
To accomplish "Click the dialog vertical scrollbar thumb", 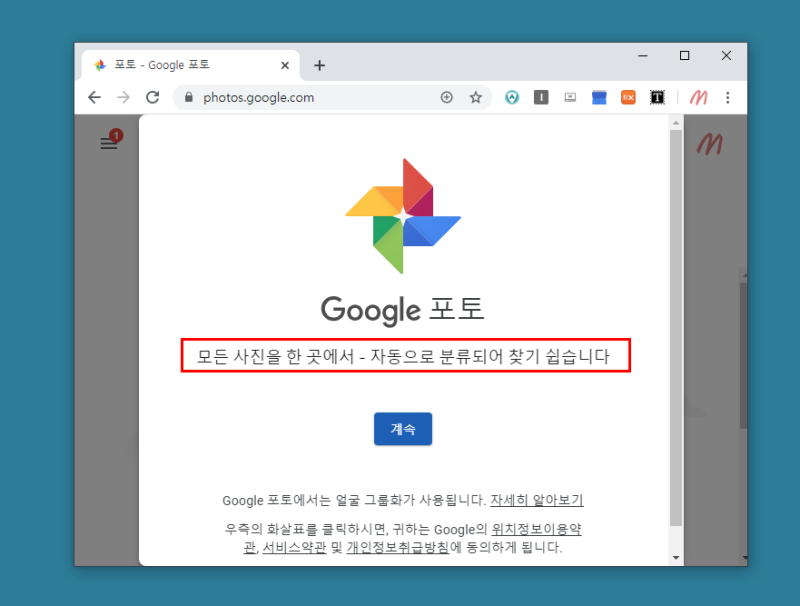I will coord(676,327).
